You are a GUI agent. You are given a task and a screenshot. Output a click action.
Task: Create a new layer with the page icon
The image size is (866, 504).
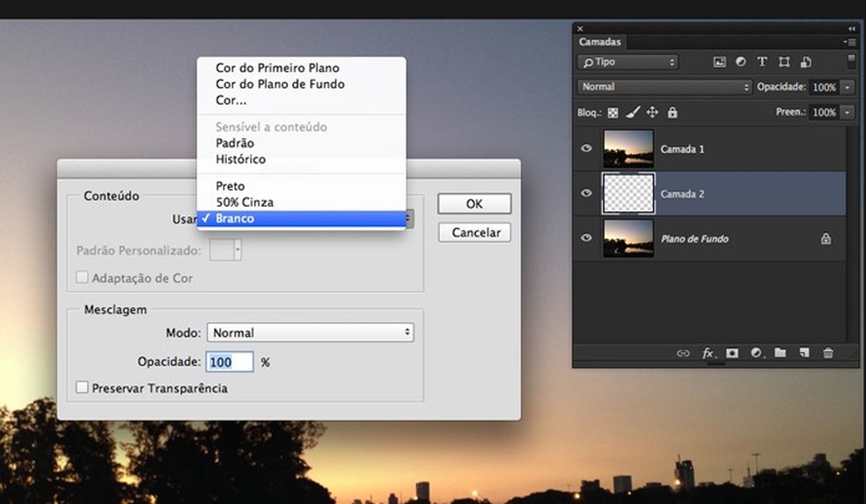point(804,353)
